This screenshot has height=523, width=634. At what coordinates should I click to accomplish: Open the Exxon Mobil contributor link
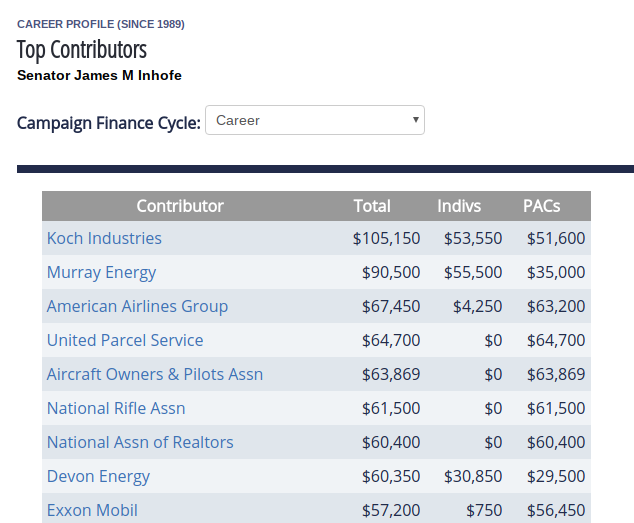tap(92, 510)
